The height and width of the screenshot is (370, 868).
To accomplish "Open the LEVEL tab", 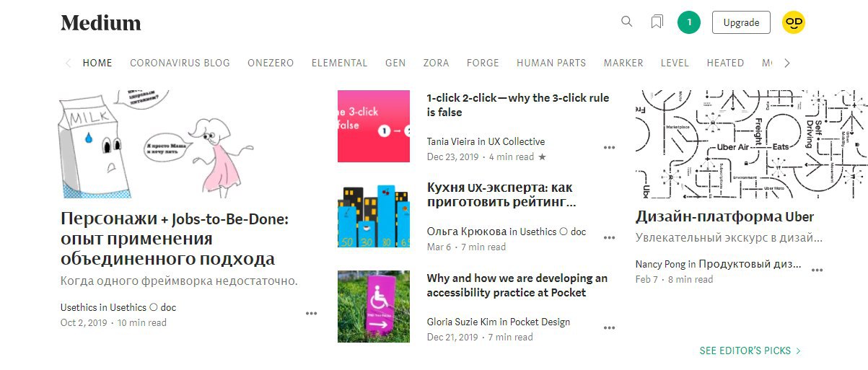I will click(675, 63).
